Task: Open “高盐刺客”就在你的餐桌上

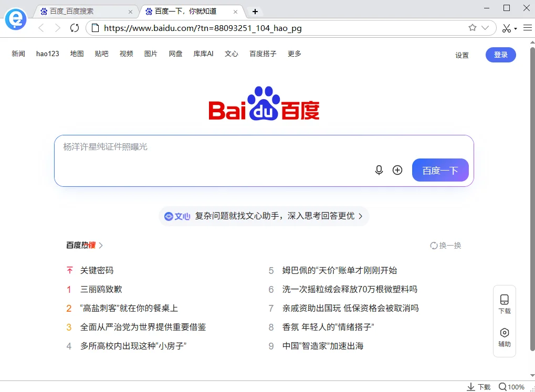Action: point(129,308)
